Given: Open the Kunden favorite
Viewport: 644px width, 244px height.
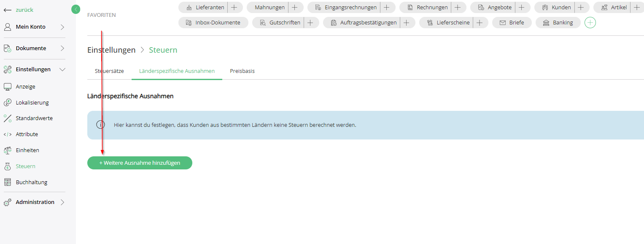Looking at the screenshot, I should click(x=556, y=7).
